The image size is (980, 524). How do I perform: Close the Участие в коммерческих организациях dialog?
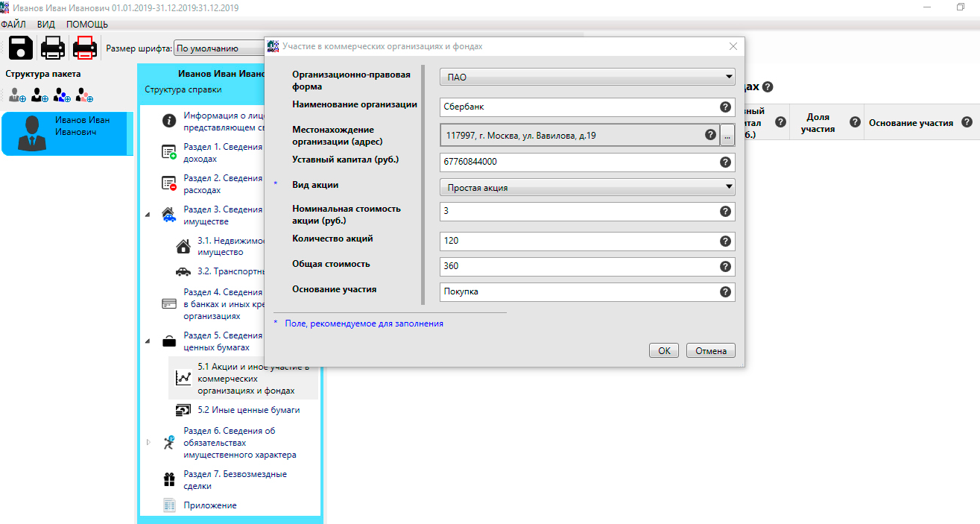[x=733, y=46]
